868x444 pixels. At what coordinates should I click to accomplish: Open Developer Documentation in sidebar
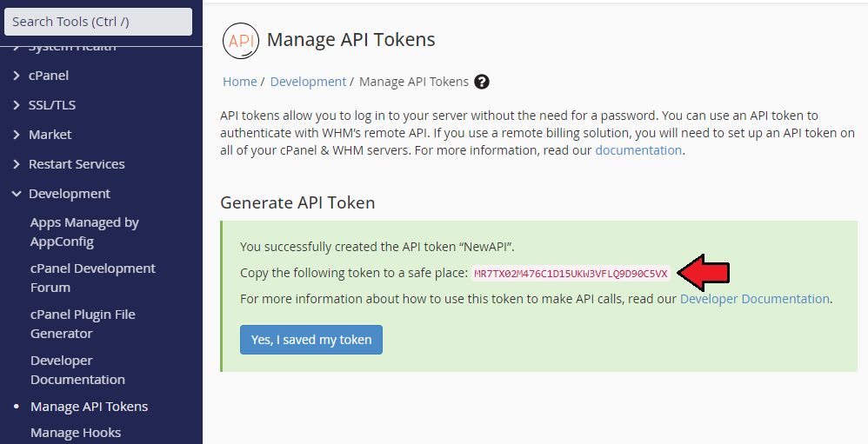(x=77, y=370)
